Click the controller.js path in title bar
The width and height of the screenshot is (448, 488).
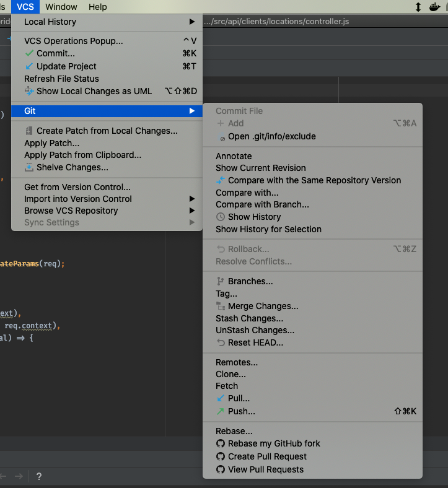(276, 22)
